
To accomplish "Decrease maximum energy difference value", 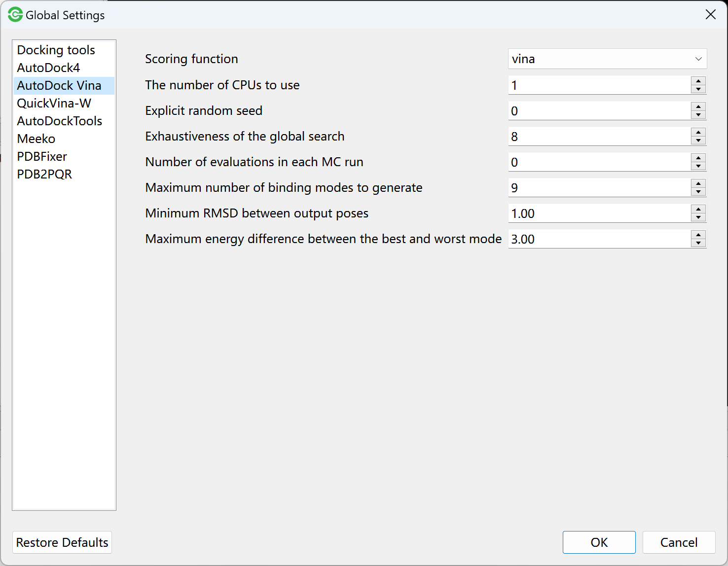I will click(698, 243).
